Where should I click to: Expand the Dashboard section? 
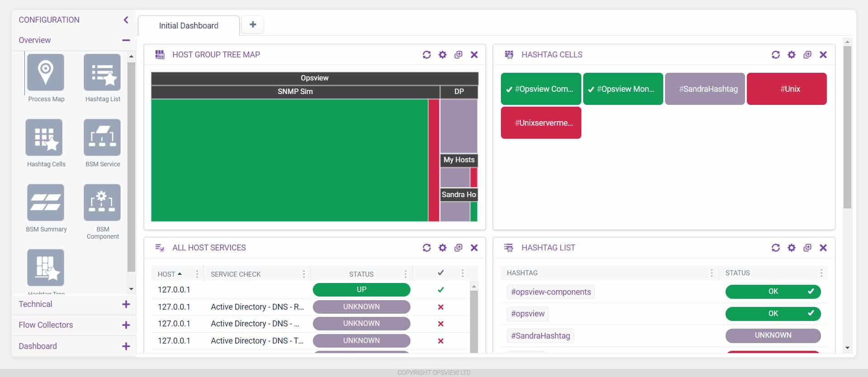[x=126, y=346]
